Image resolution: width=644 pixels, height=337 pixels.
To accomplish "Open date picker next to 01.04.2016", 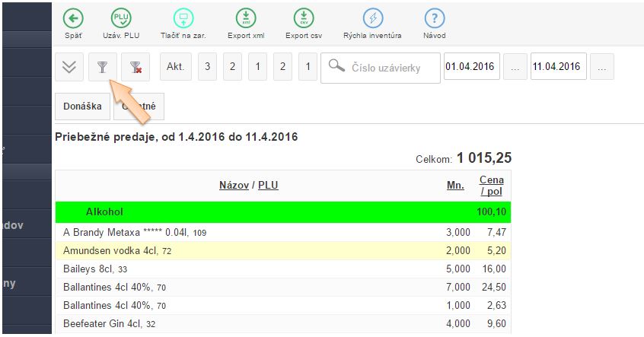I will pyautogui.click(x=515, y=67).
